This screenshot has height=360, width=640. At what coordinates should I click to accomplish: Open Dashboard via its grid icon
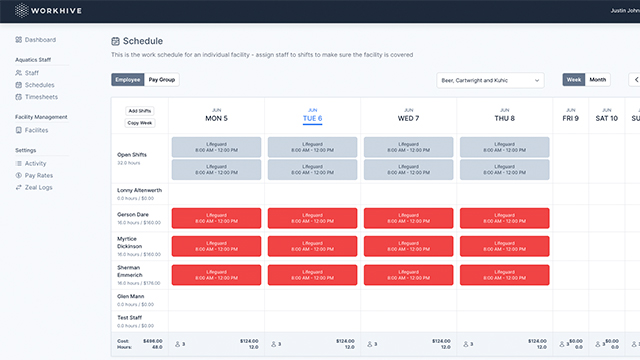(x=18, y=40)
